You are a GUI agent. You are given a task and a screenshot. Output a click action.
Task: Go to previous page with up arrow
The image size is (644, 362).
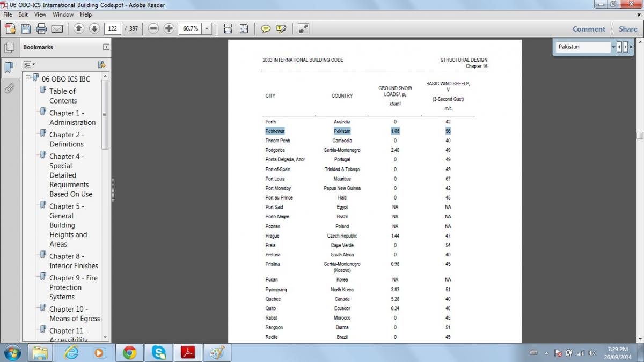79,28
